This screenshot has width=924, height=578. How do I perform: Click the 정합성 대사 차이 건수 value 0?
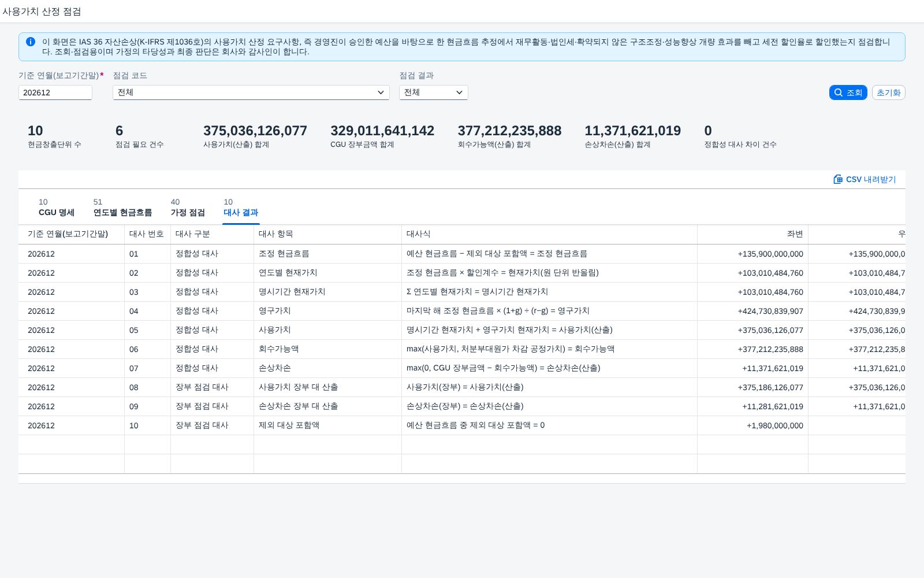pos(708,131)
